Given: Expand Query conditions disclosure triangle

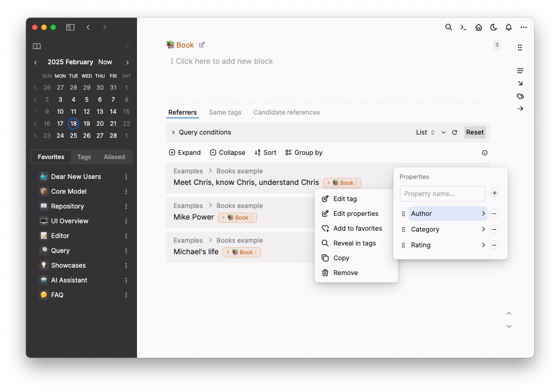Looking at the screenshot, I should [174, 132].
